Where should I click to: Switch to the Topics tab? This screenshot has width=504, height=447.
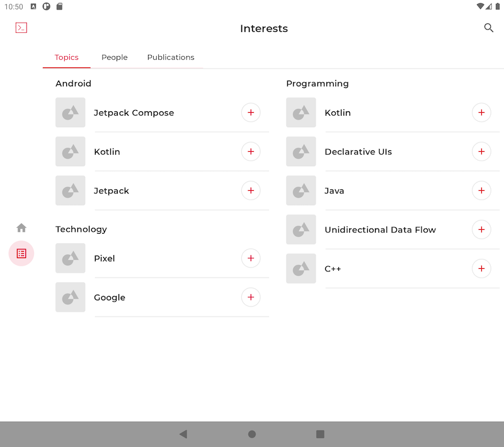(x=67, y=57)
